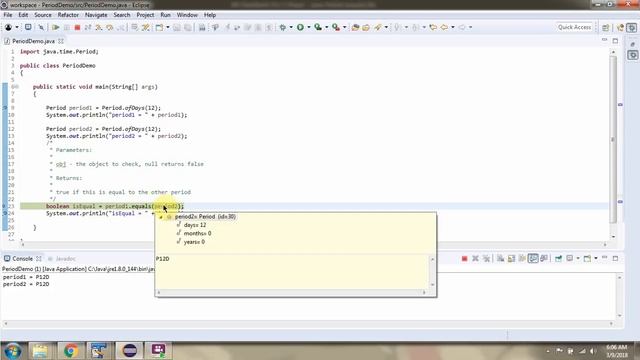Close the PeriodDemo.java editor tab
Viewport: 640px width, 360px height.
[x=61, y=41]
